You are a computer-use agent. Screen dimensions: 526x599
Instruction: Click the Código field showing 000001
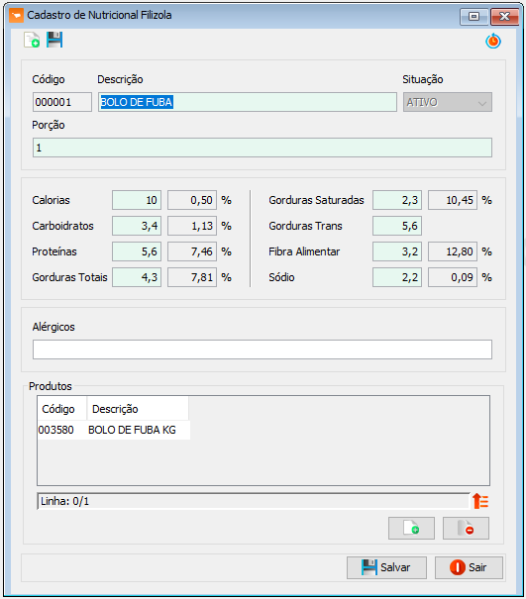click(62, 102)
